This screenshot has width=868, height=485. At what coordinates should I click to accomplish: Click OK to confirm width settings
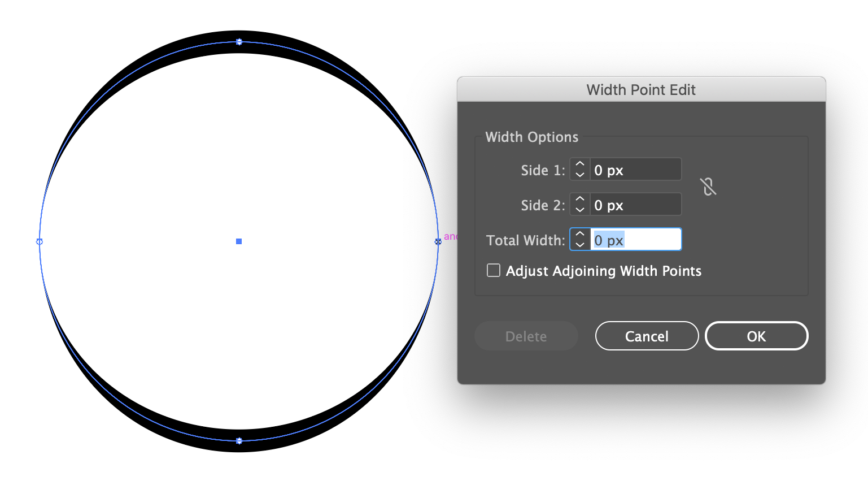pos(756,336)
